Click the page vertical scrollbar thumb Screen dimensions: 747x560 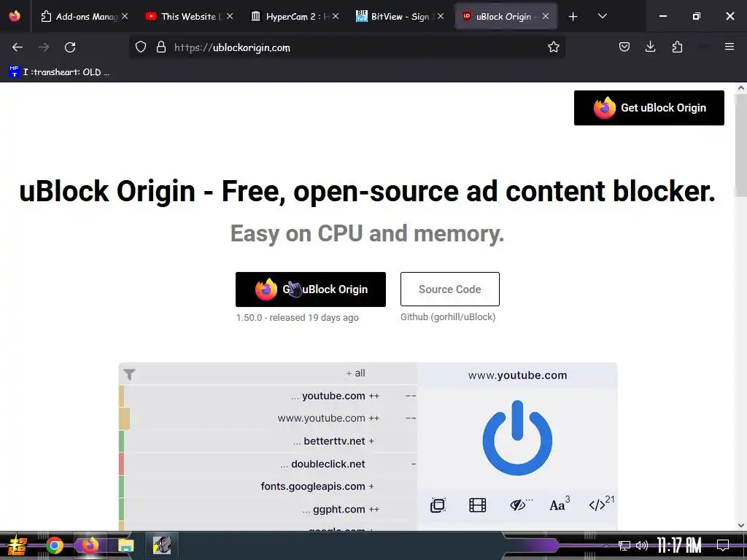[x=741, y=145]
